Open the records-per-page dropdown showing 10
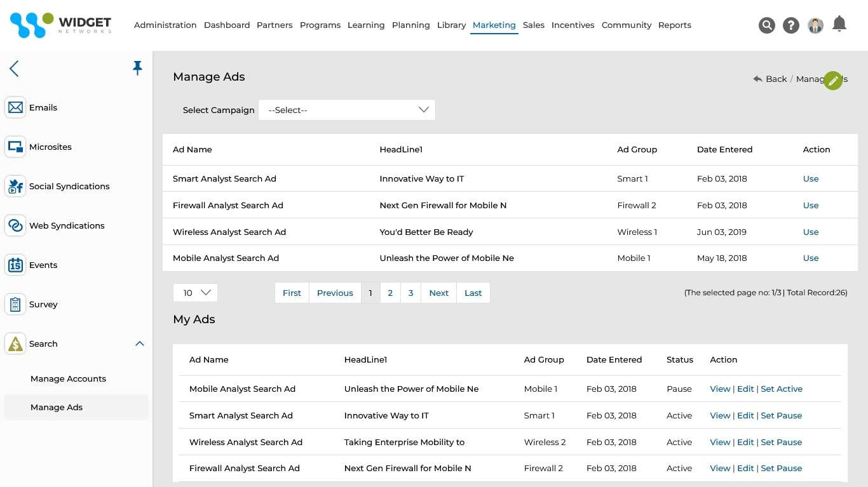The image size is (868, 487). tap(195, 293)
